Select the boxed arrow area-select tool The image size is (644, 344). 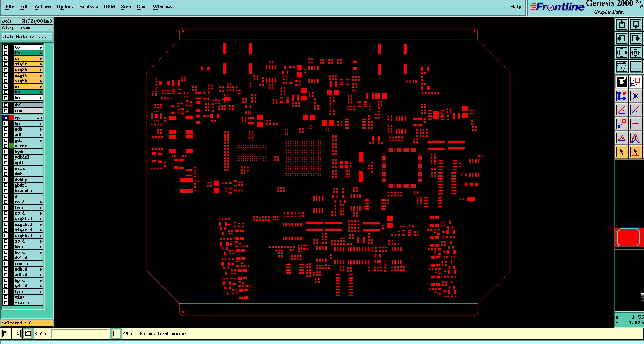pyautogui.click(x=636, y=152)
